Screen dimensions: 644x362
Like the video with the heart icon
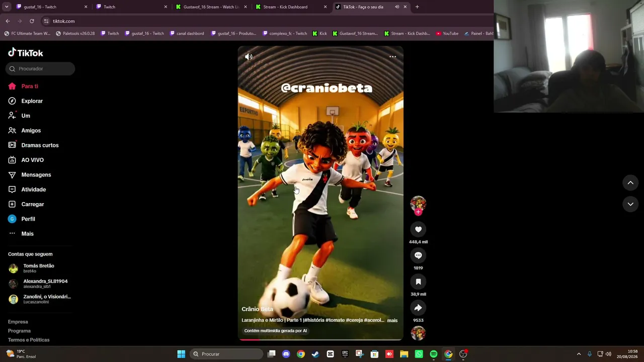pos(418,229)
